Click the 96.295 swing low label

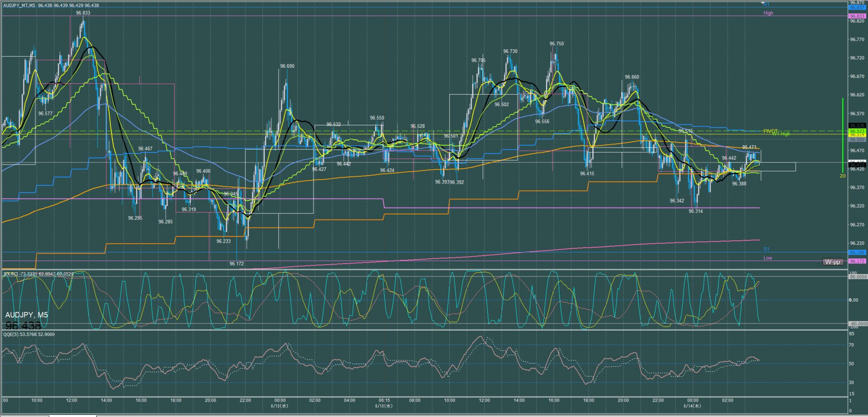(x=135, y=218)
